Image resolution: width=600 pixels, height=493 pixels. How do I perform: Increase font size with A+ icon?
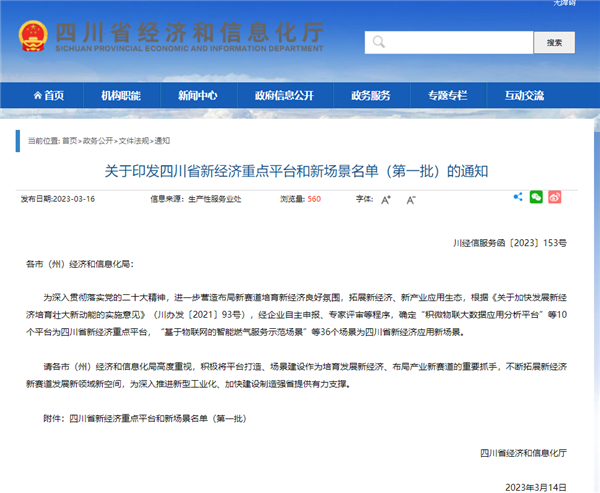[x=386, y=199]
